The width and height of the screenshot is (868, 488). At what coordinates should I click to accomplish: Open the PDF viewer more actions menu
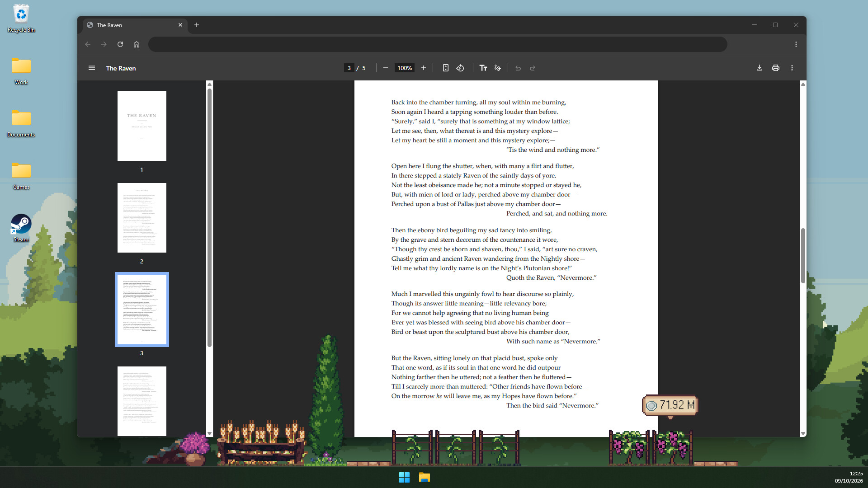(x=792, y=68)
